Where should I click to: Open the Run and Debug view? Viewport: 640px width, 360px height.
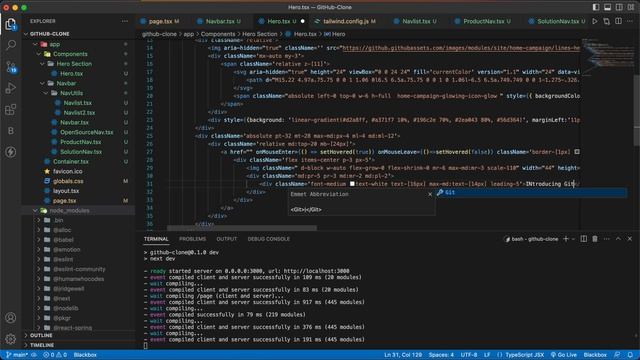(x=11, y=88)
